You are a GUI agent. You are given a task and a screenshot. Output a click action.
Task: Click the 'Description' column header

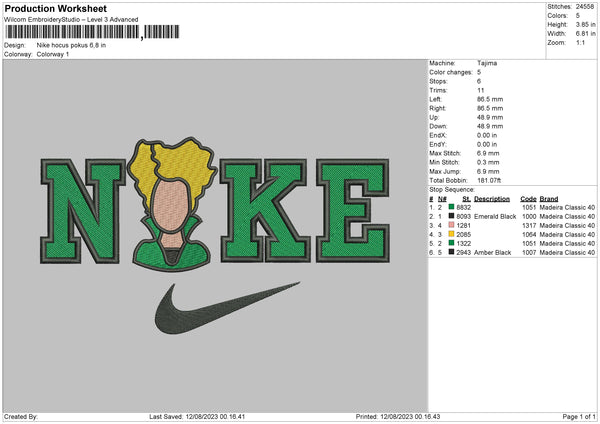point(492,199)
